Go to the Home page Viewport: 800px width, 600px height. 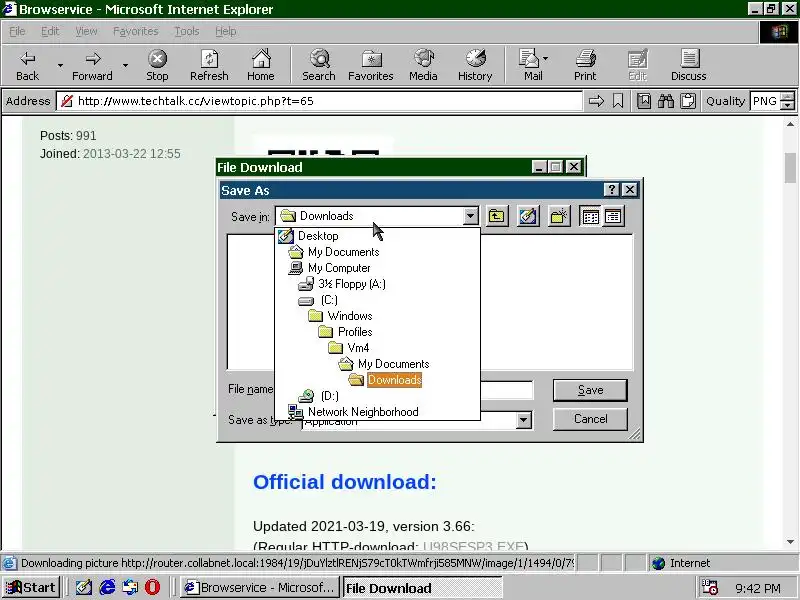[261, 66]
